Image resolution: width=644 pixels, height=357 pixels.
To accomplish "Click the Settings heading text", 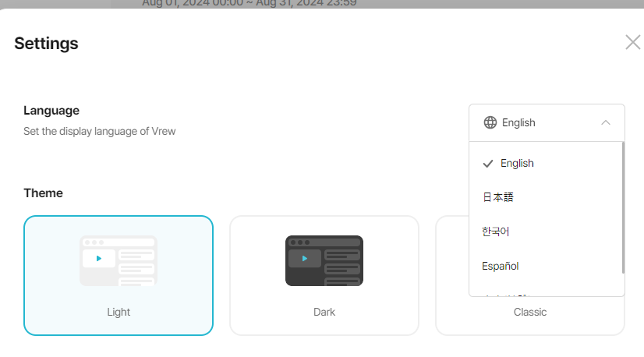I will [46, 43].
